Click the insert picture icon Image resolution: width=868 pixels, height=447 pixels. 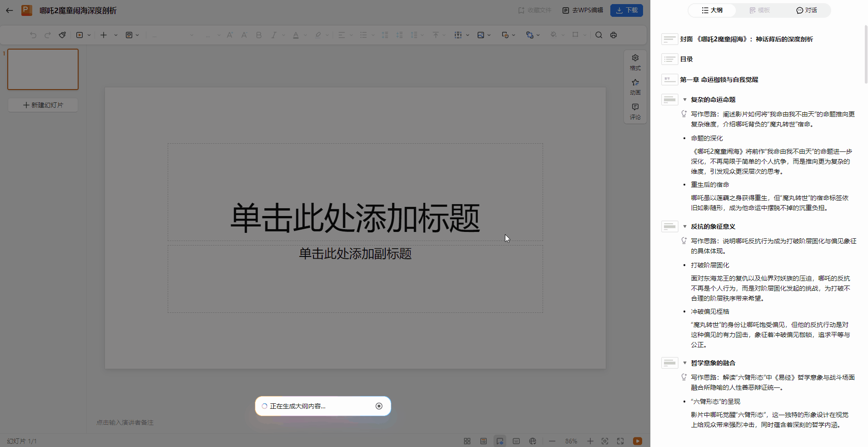click(x=481, y=35)
